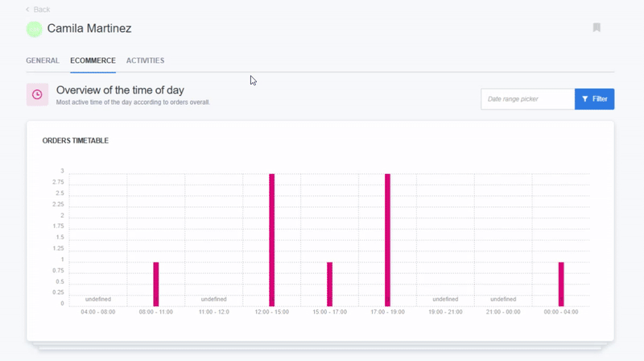The image size is (644, 361).
Task: Select the Ecommerce tab
Action: click(x=93, y=60)
